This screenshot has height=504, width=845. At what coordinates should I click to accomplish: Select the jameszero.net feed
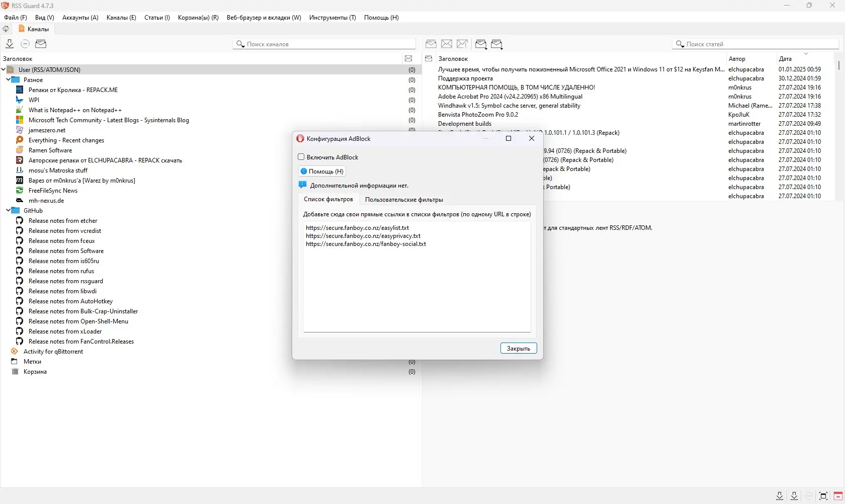pyautogui.click(x=47, y=130)
